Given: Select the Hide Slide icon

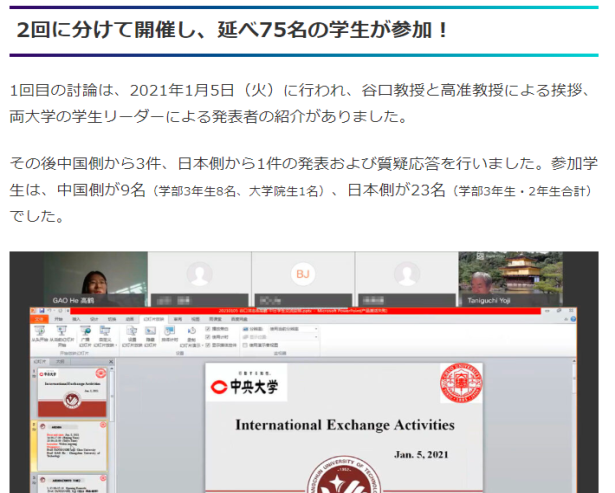Looking at the screenshot, I should (150, 333).
